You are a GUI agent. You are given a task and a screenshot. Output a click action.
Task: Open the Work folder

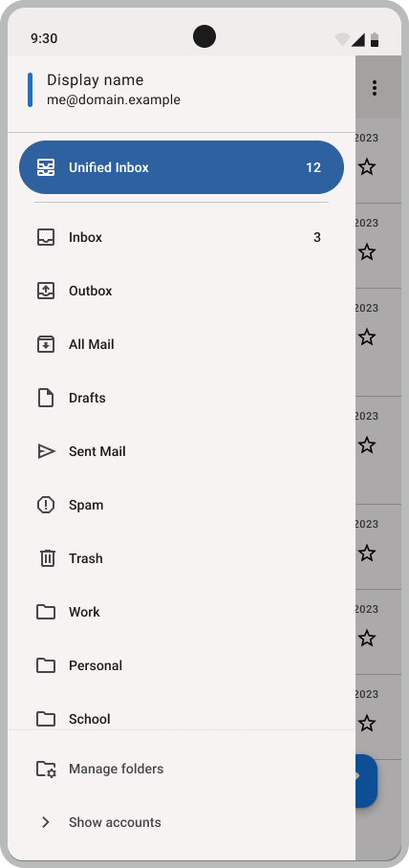[x=182, y=612]
